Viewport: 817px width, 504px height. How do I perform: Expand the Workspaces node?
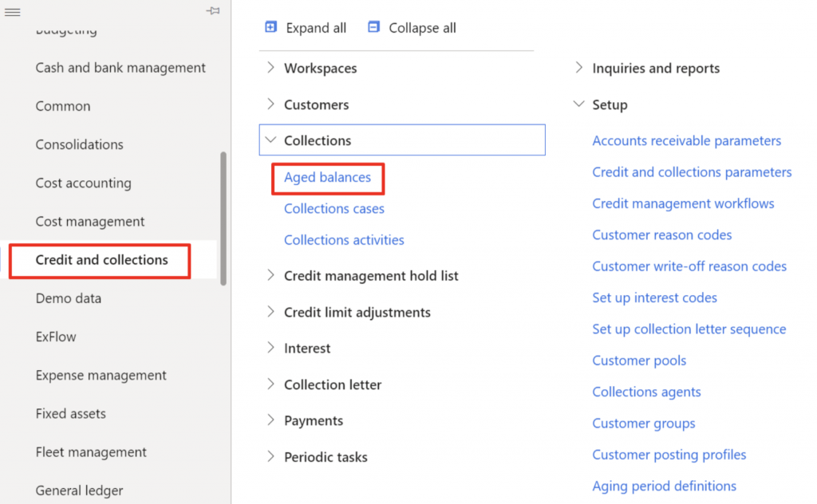(271, 68)
